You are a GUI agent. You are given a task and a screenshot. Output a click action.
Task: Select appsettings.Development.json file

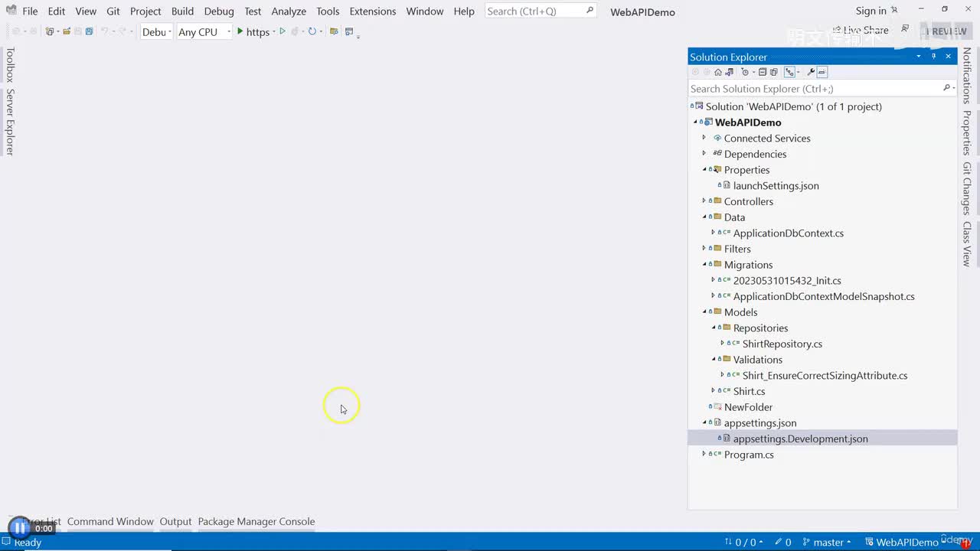tap(800, 439)
